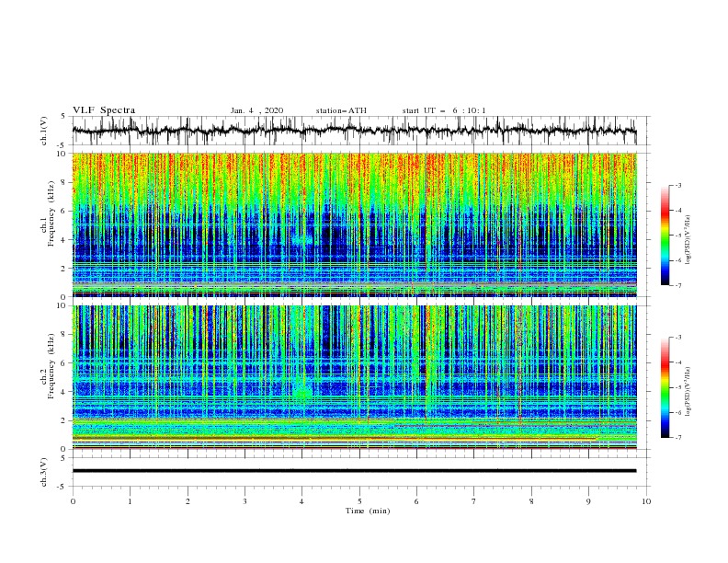Click the ch.2 "Frequency (kHz)" axis label
728x563 pixels.
pyautogui.click(x=51, y=365)
